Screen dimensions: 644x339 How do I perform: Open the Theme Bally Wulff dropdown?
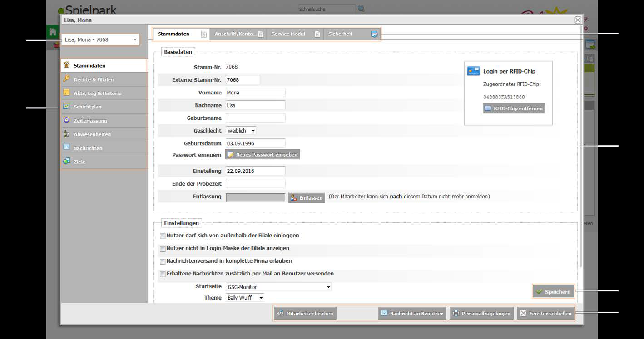(x=245, y=298)
